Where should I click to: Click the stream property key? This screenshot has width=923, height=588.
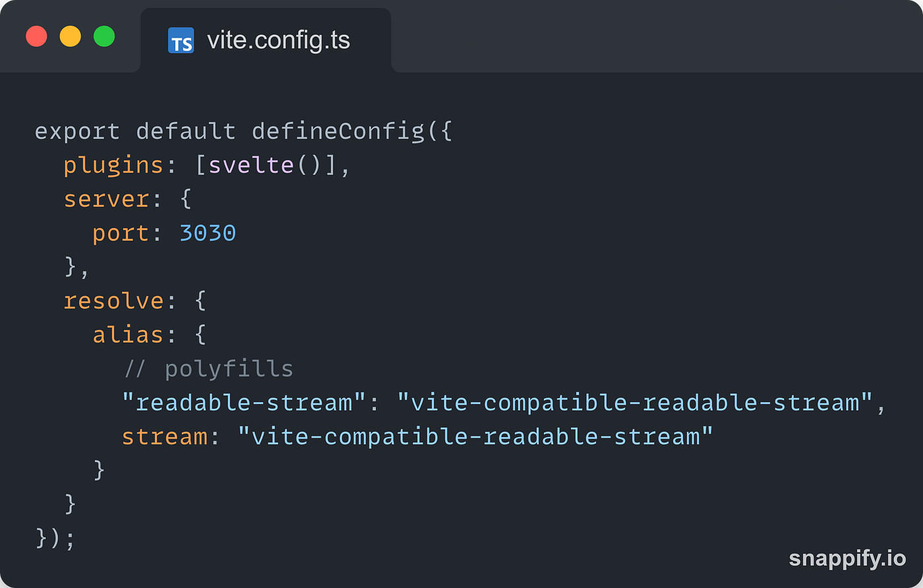click(164, 436)
